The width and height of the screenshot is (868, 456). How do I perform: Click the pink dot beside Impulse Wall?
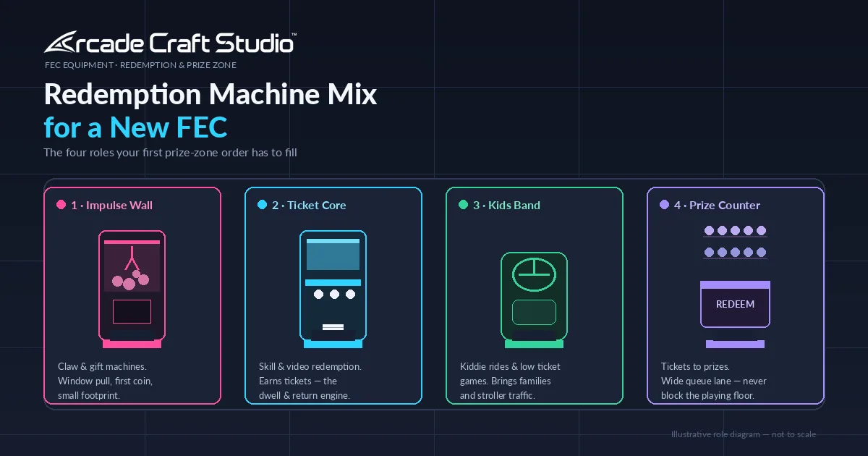click(61, 205)
